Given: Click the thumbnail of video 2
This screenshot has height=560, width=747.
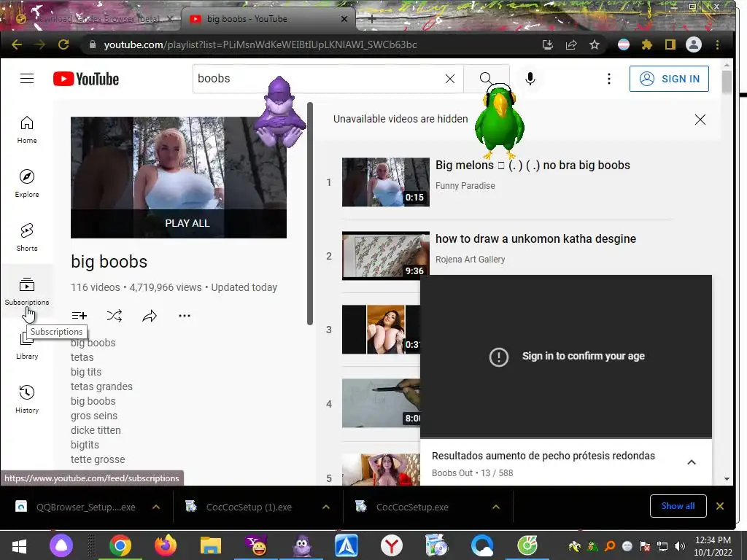Looking at the screenshot, I should point(385,255).
